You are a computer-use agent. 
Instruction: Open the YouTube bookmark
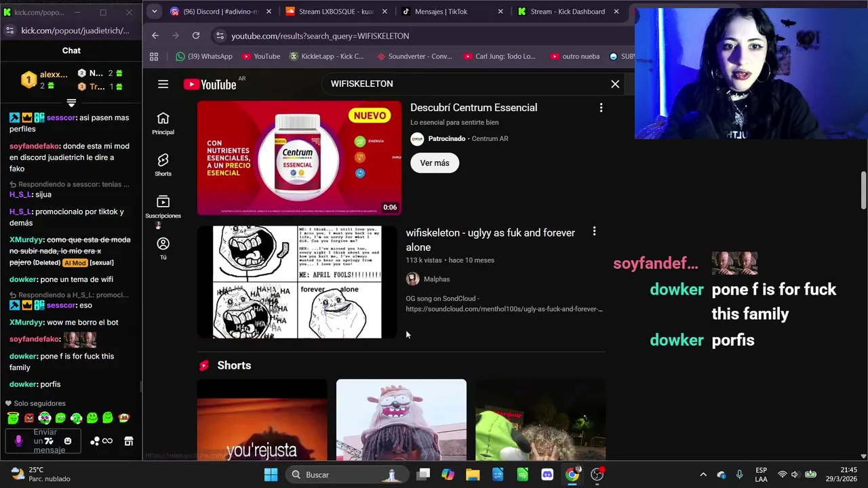tap(260, 56)
